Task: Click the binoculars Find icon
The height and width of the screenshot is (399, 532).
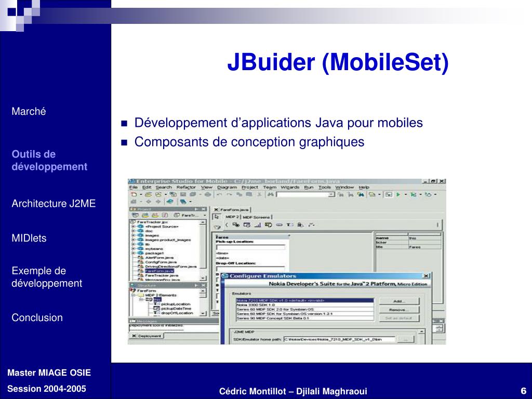Action: pyautogui.click(x=270, y=194)
